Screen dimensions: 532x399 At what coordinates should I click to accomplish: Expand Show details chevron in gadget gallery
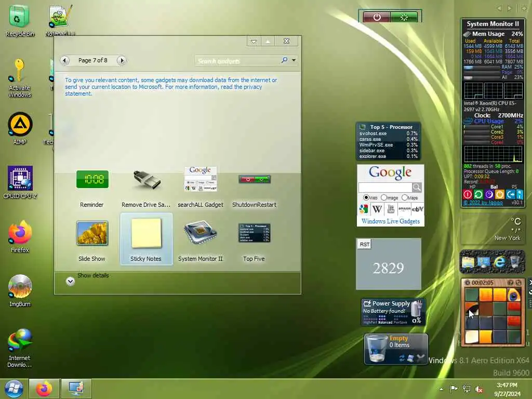point(70,281)
